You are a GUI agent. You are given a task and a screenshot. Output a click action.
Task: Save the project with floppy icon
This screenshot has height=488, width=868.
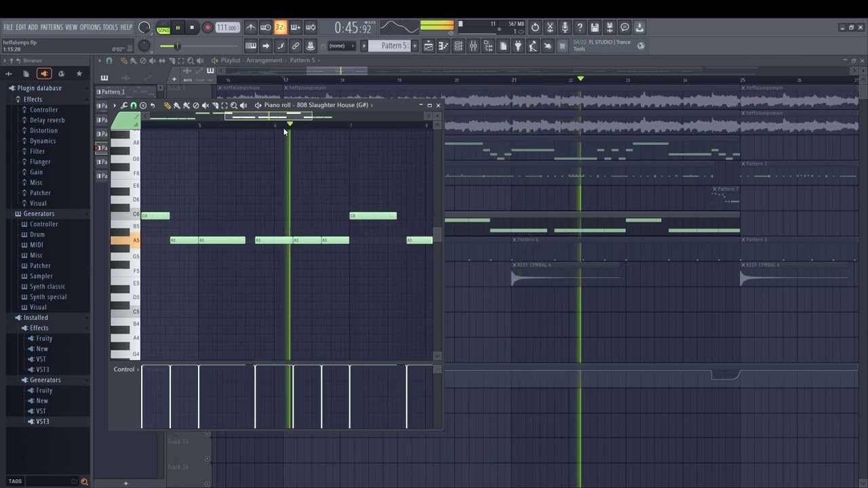595,28
